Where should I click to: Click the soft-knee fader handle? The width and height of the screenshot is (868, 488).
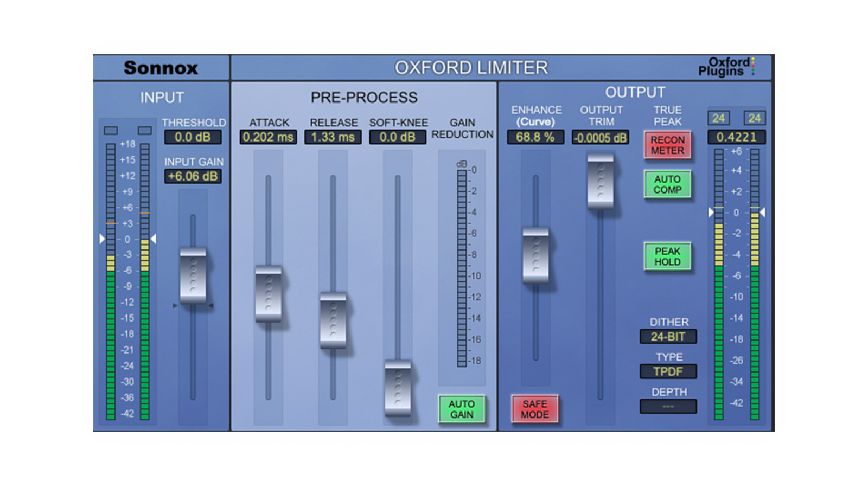tap(398, 387)
